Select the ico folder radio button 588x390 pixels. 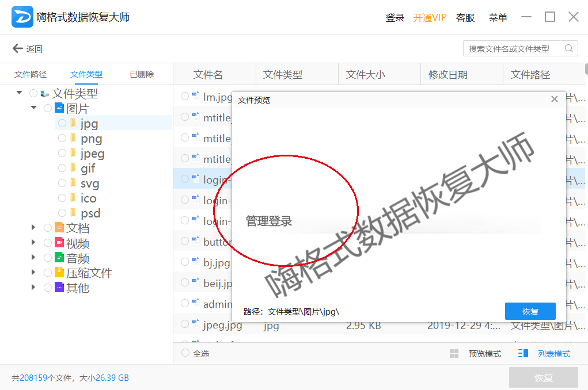point(62,197)
